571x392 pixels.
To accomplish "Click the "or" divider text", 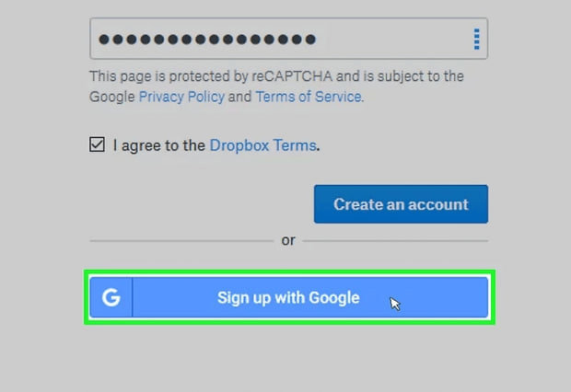I will (288, 240).
